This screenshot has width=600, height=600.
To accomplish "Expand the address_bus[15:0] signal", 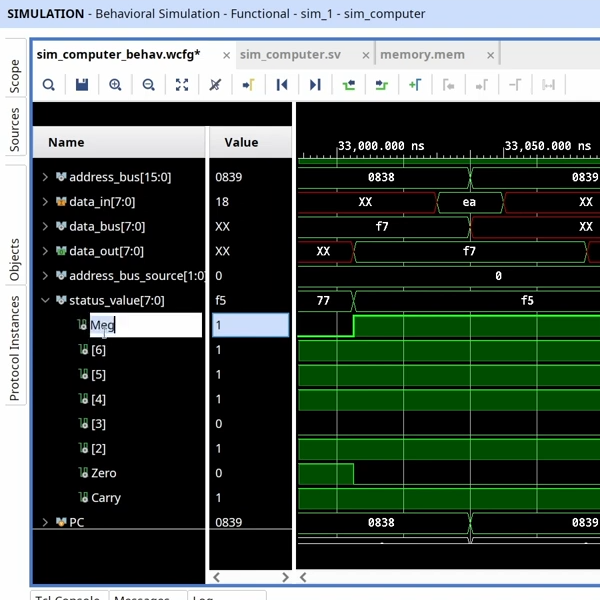I will [x=45, y=177].
